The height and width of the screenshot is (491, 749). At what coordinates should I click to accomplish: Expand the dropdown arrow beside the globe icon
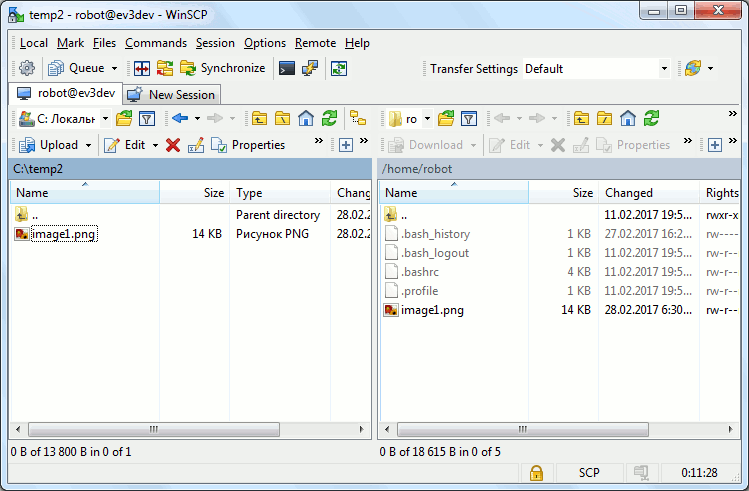pos(710,68)
